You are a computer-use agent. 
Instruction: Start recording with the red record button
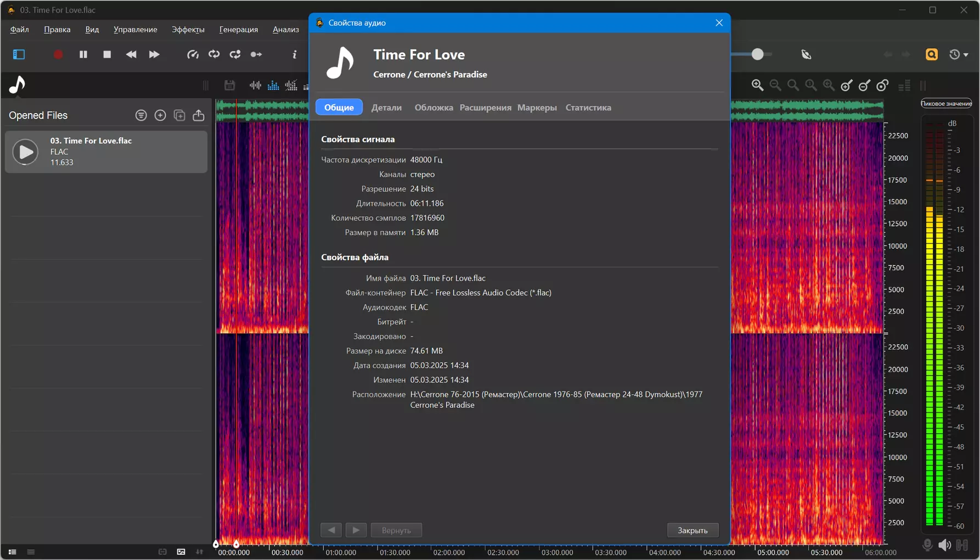(x=58, y=54)
